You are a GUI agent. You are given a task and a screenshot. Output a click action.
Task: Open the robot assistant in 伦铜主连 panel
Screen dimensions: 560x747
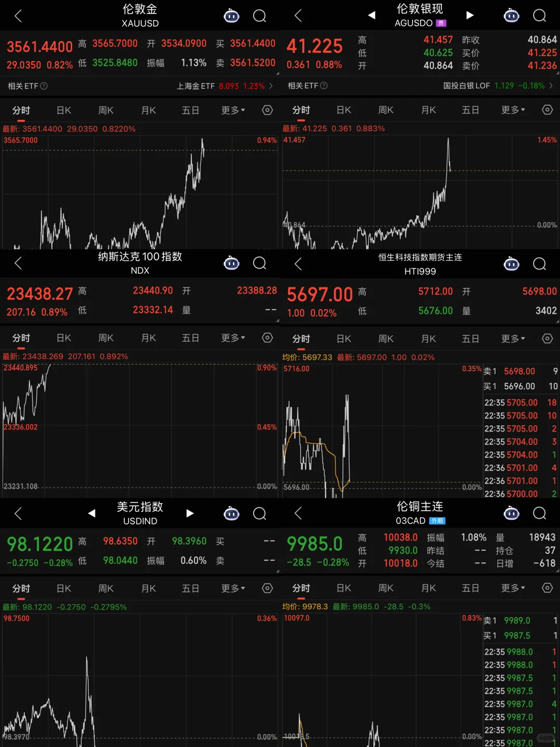pos(511,513)
